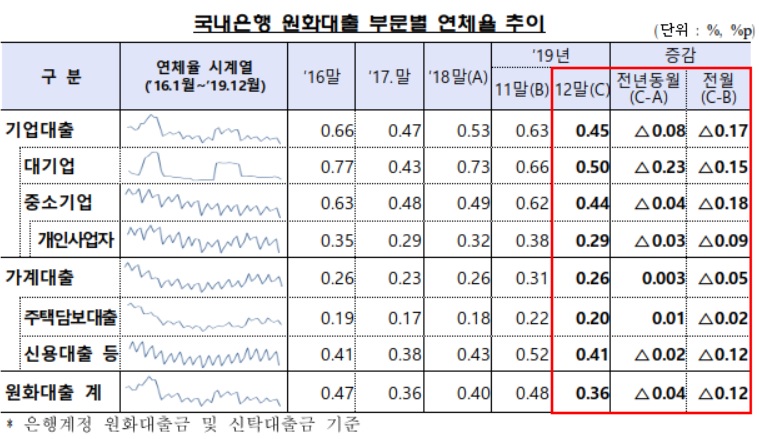
Task: Select 기업대출 12말(C) value 0.45
Action: click(x=592, y=131)
